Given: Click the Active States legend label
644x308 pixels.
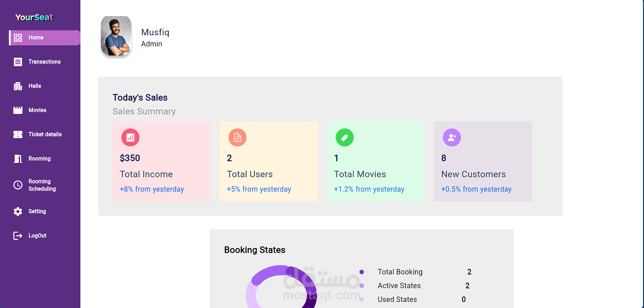Looking at the screenshot, I should pyautogui.click(x=399, y=286).
